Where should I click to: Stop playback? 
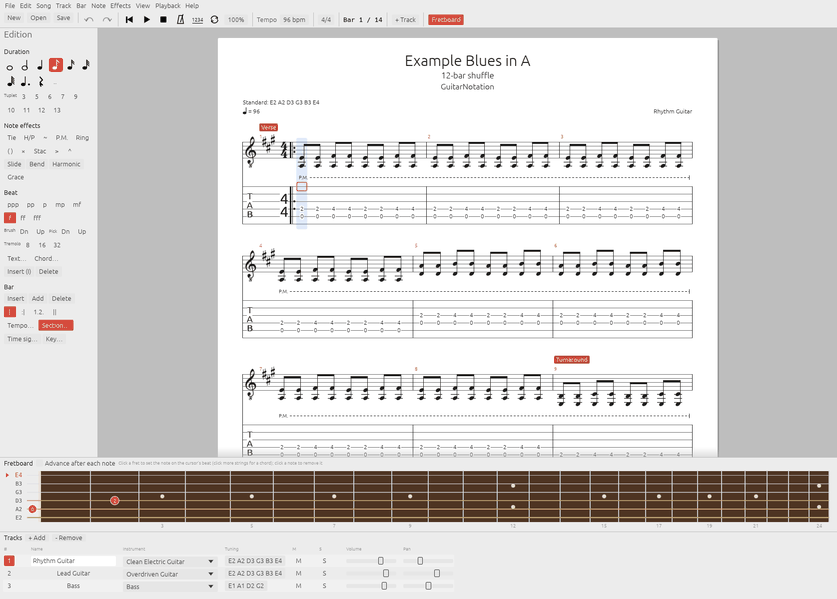click(x=163, y=20)
